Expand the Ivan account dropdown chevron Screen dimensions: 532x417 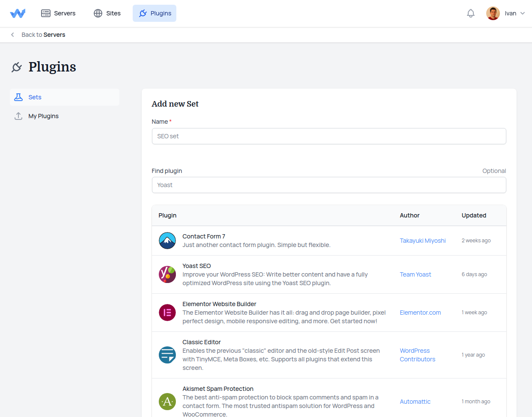pyautogui.click(x=523, y=13)
